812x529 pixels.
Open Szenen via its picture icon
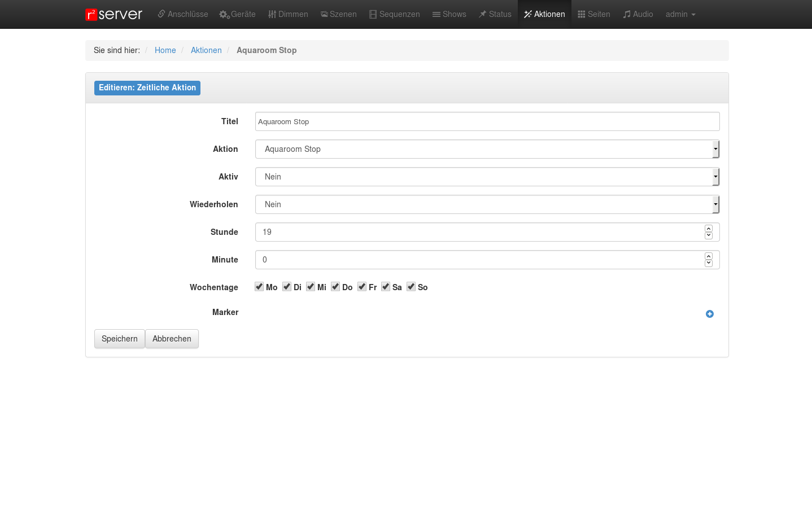[324, 15]
